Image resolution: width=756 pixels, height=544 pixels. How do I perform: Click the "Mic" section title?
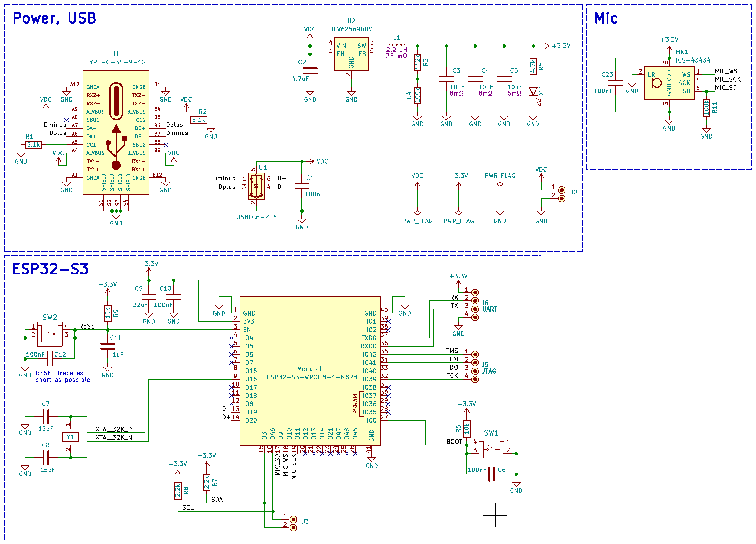pyautogui.click(x=606, y=18)
